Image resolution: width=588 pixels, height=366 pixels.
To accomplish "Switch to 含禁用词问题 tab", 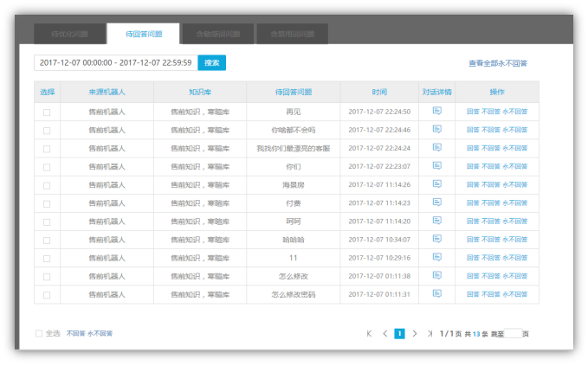I will tap(293, 34).
